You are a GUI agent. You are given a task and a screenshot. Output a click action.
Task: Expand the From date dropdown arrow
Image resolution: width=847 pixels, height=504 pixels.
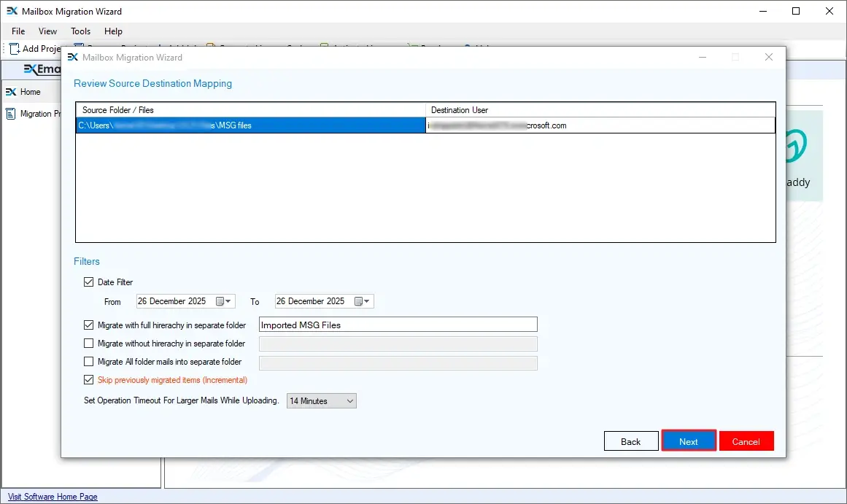click(x=227, y=301)
